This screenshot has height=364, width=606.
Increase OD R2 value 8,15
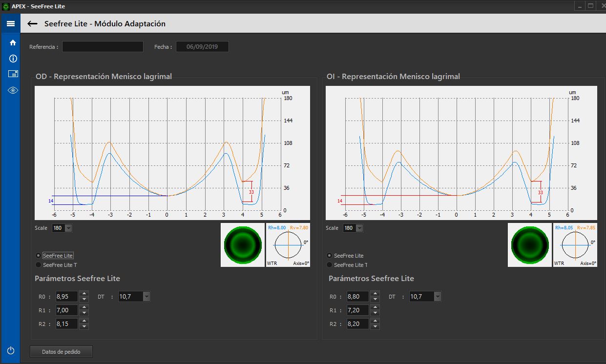coord(84,321)
